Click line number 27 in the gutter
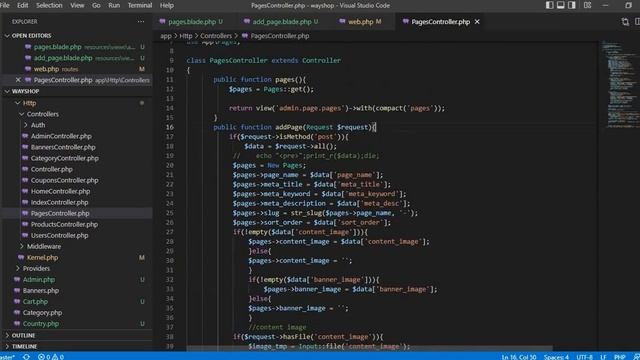 tap(170, 232)
